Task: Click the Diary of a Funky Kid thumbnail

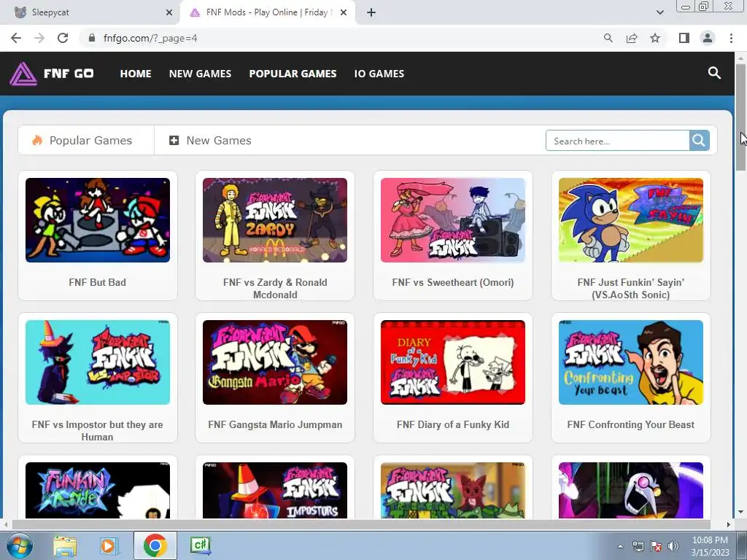Action: point(452,362)
